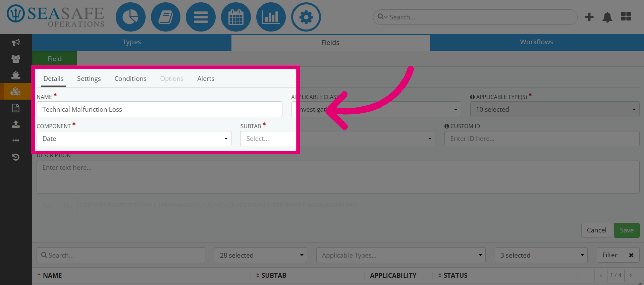Select the Options sub-tab
This screenshot has width=644, height=285.
(172, 79)
